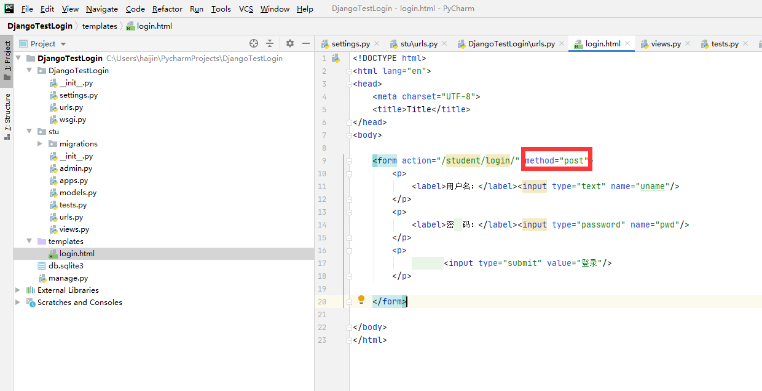Hide the Project panel with minus icon
The height and width of the screenshot is (391, 762).
tap(306, 44)
